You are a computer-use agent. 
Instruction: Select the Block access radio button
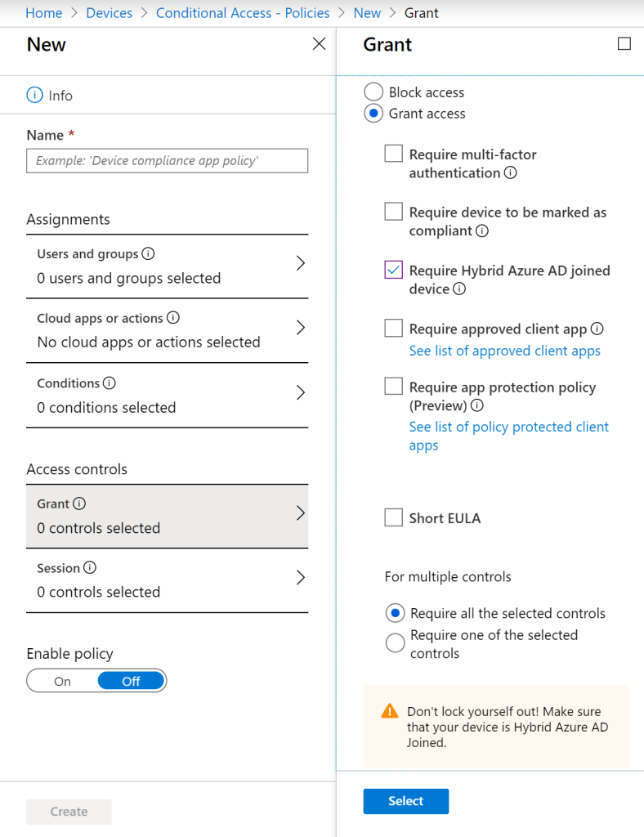(x=373, y=92)
